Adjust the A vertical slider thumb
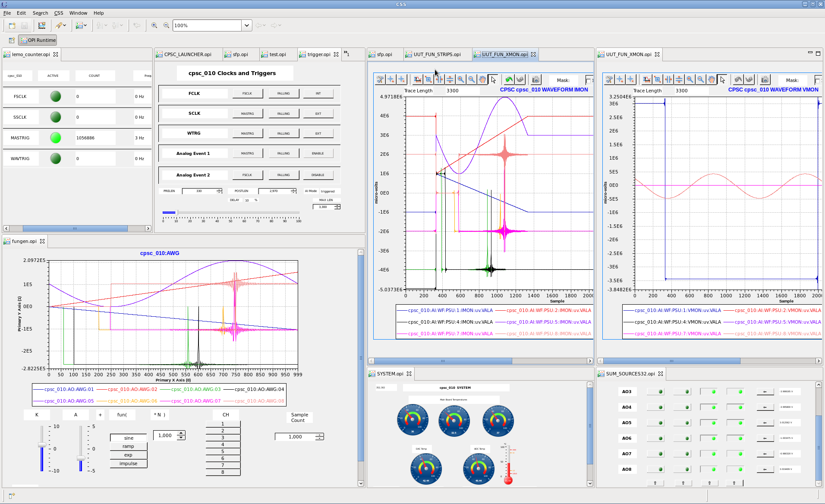This screenshot has width=825, height=504. 81,458
